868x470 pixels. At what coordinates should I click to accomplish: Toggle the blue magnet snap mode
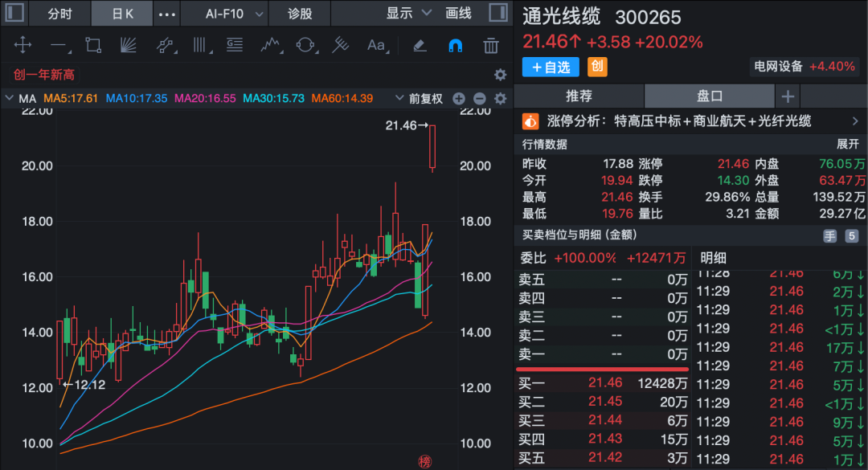tap(455, 46)
